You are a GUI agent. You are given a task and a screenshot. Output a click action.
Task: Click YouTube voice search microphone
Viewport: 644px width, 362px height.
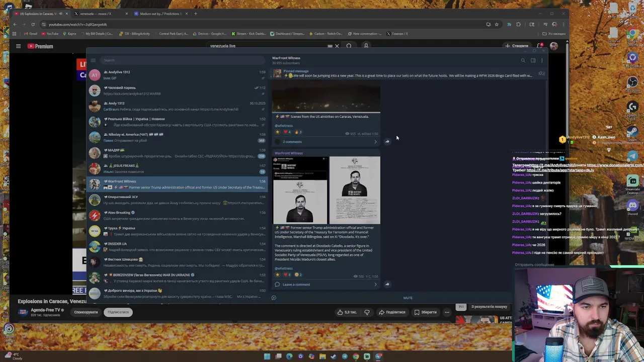[366, 46]
